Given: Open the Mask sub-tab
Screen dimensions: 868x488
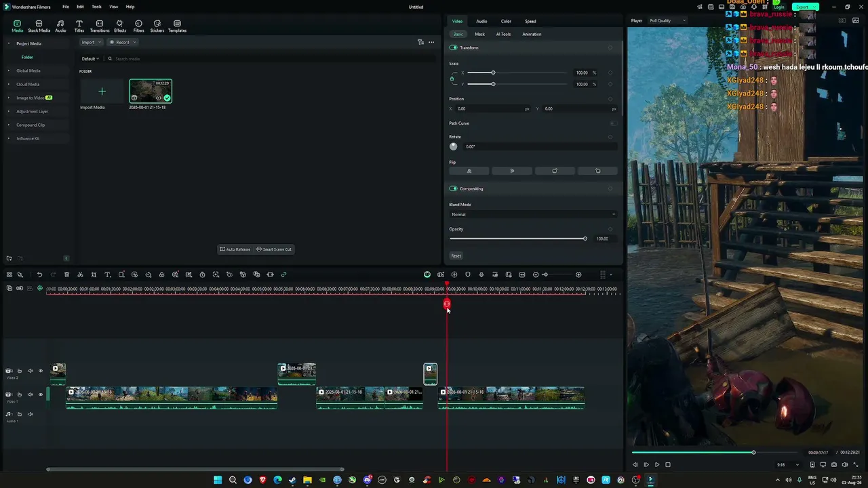Looking at the screenshot, I should [479, 34].
